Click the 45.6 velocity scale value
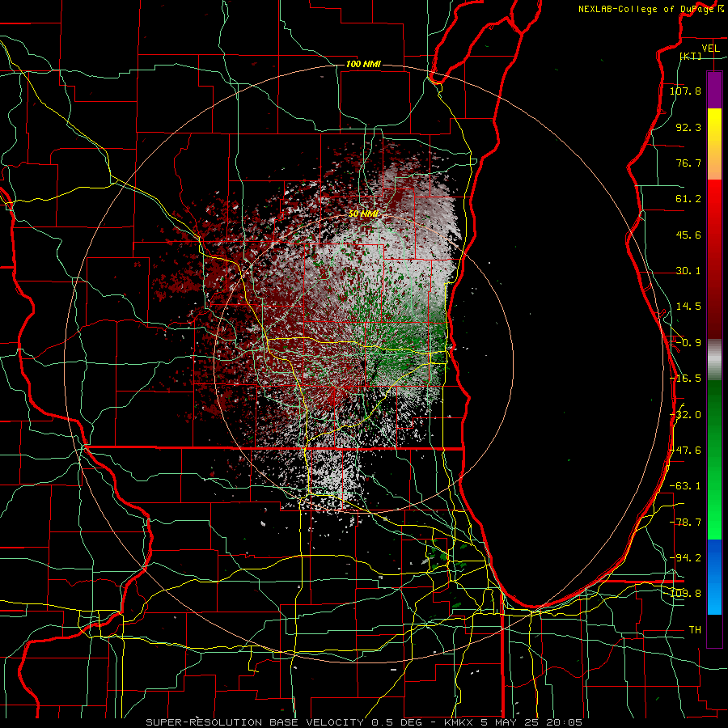This screenshot has width=728, height=728. (688, 235)
